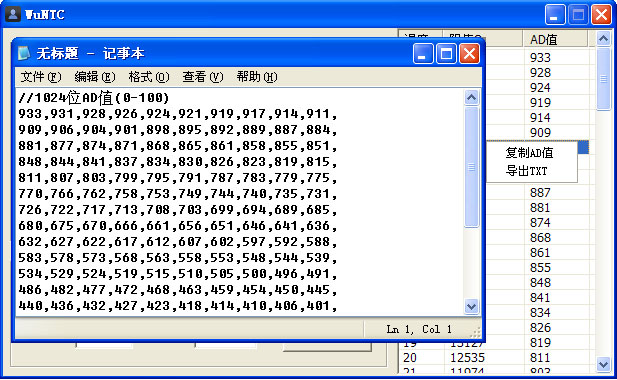Image resolution: width=617 pixels, height=380 pixels.
Task: Select AD value 848 in WuNTC table
Action: point(540,282)
